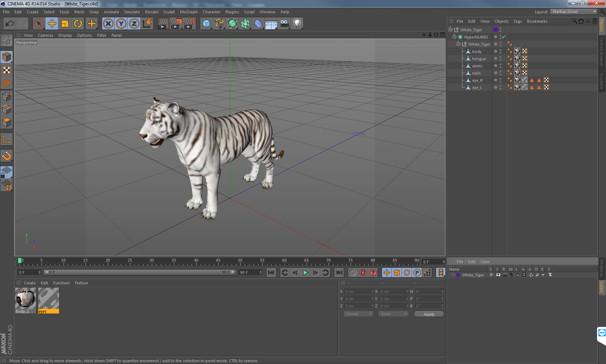
Task: Open the World coordinate dropdown
Action: pyautogui.click(x=359, y=314)
